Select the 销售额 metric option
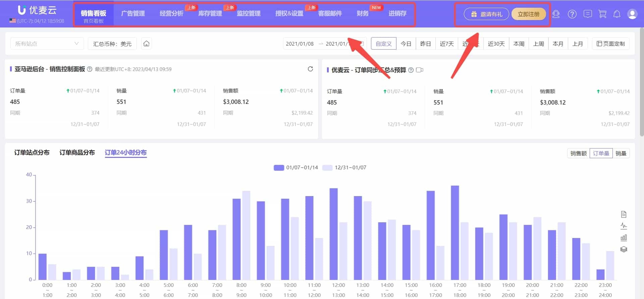 578,153
